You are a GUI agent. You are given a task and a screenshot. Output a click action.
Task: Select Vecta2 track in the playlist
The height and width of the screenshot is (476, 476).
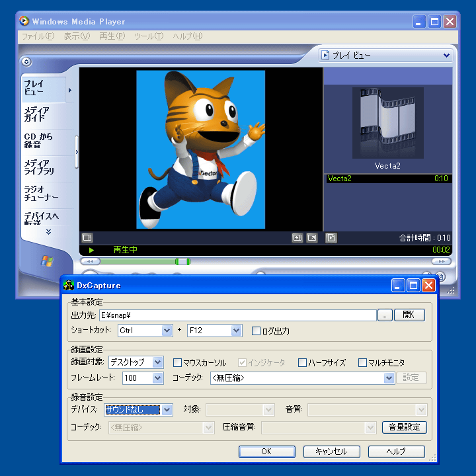389,178
